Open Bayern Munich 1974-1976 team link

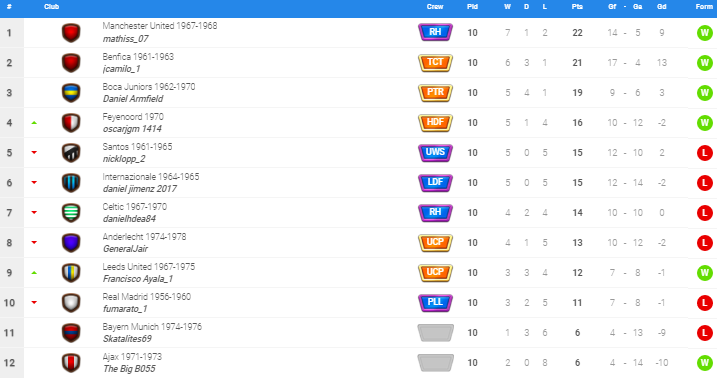tap(152, 327)
